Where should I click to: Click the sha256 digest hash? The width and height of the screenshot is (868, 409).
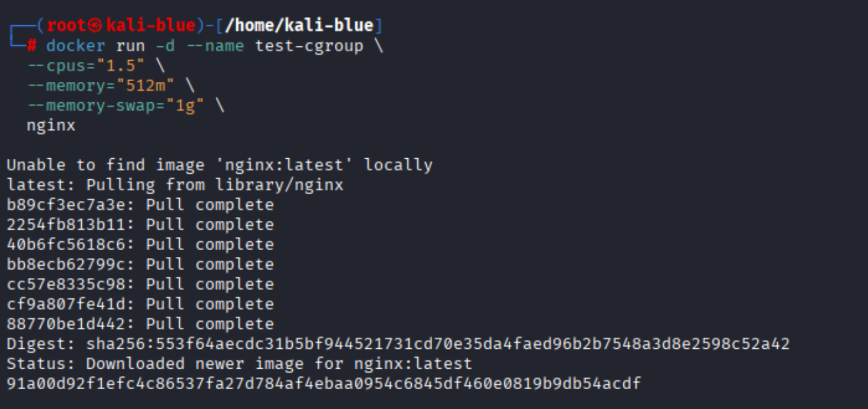tap(438, 344)
